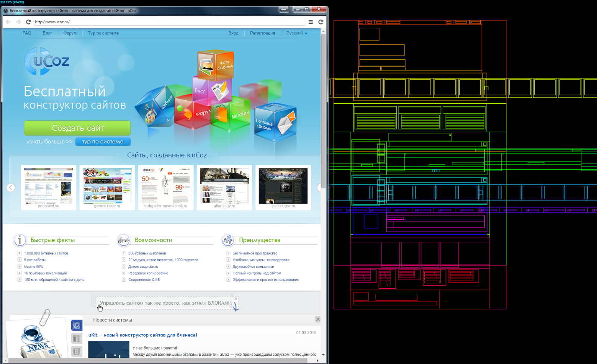Click the double-arrow button in the title bar

click(284, 9)
